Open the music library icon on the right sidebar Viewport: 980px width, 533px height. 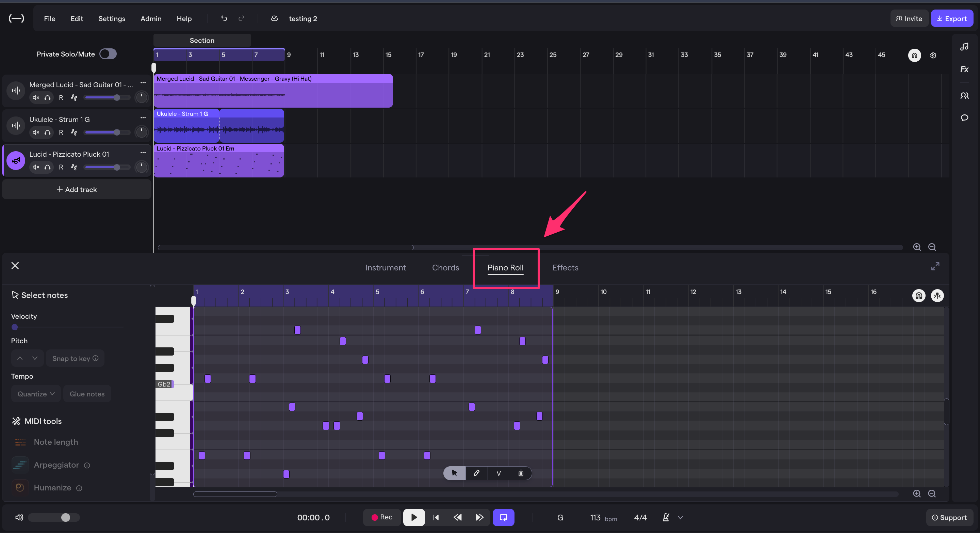pos(965,47)
